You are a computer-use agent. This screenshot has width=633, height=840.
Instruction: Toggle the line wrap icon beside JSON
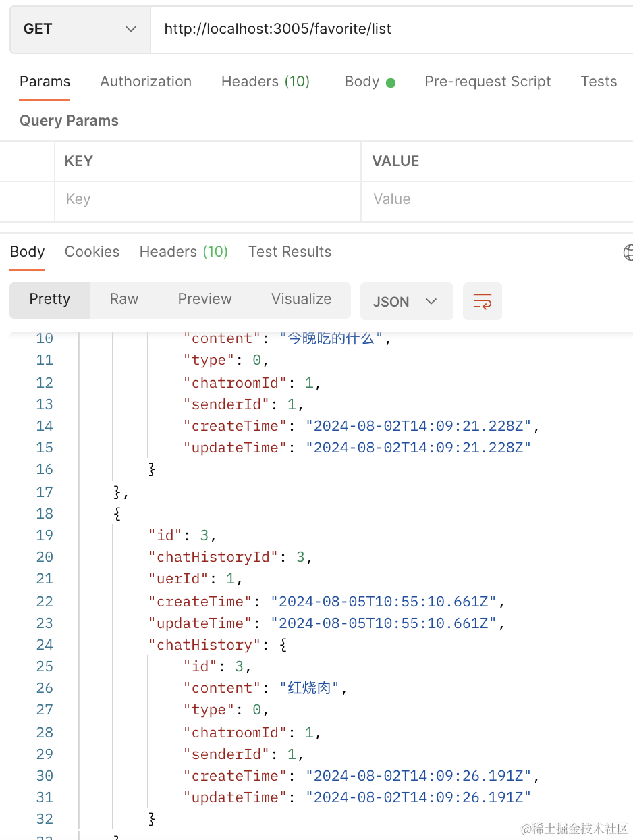482,301
